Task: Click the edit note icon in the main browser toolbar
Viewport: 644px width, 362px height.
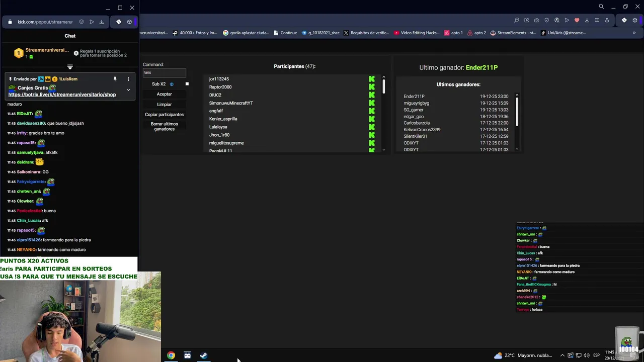Action: pyautogui.click(x=526, y=20)
